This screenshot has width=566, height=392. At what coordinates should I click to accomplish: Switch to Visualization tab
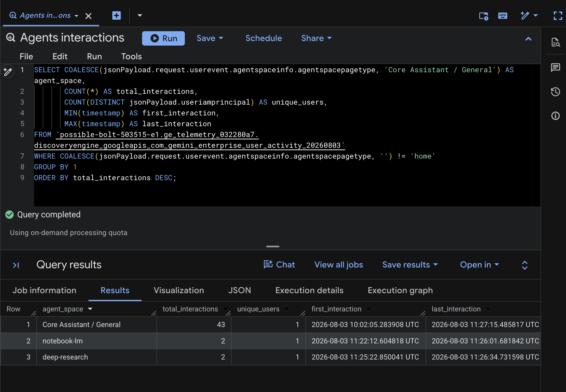[179, 290]
